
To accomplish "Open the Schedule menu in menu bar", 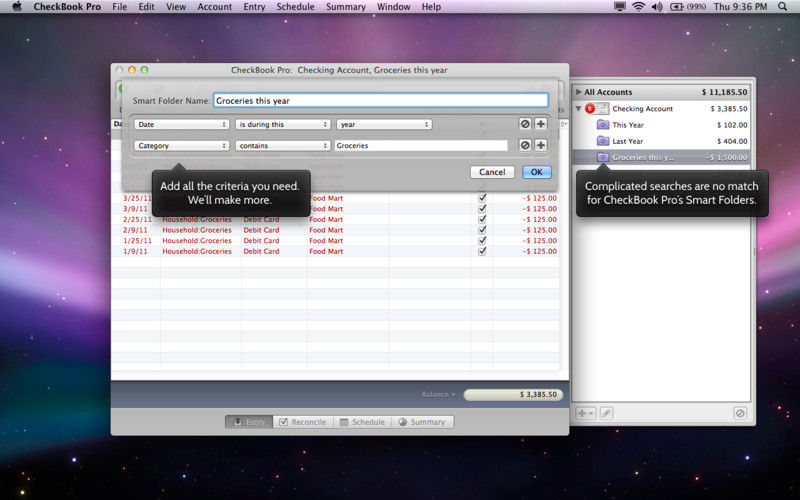I will (295, 7).
